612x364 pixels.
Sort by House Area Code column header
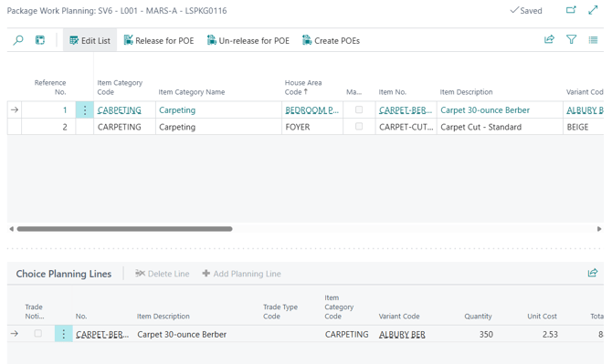tap(303, 88)
